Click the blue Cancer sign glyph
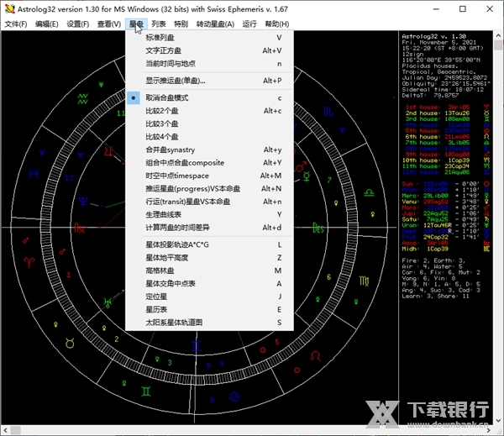Screen dimensions: 504x436 tap(234, 397)
